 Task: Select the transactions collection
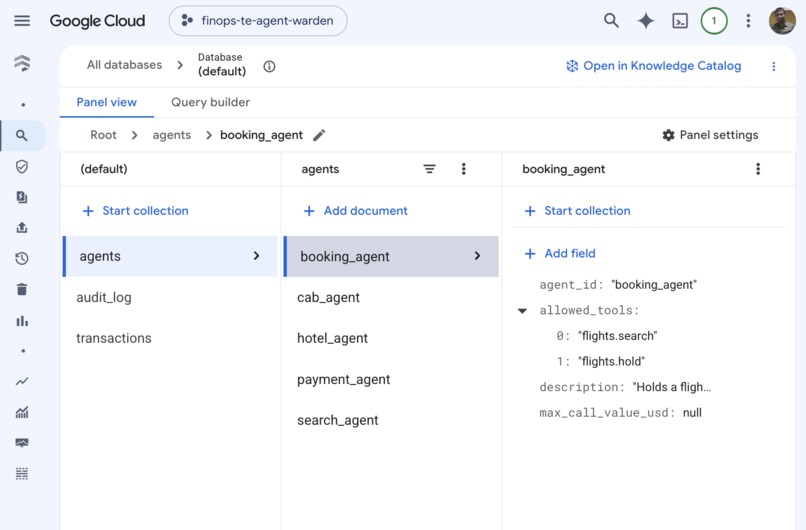click(114, 338)
